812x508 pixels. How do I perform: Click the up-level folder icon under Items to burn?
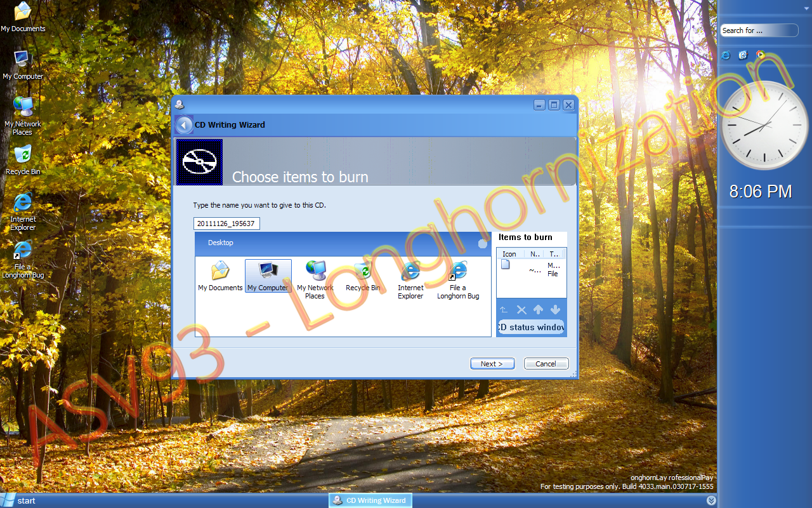tap(503, 310)
